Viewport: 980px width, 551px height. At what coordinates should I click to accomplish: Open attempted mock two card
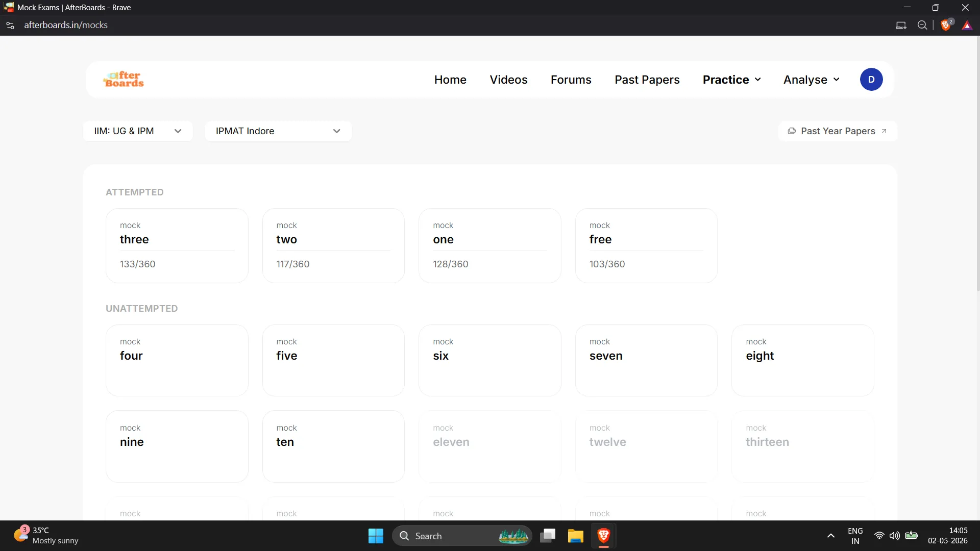click(333, 245)
